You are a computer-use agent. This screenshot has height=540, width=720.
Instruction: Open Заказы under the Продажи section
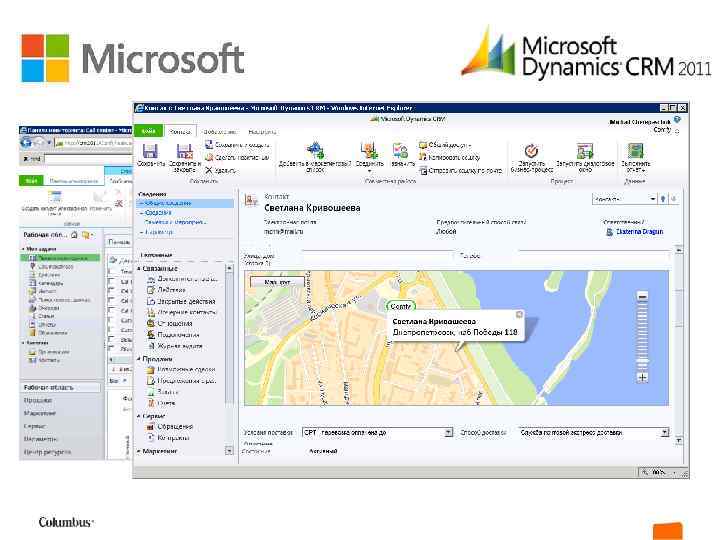point(162,392)
